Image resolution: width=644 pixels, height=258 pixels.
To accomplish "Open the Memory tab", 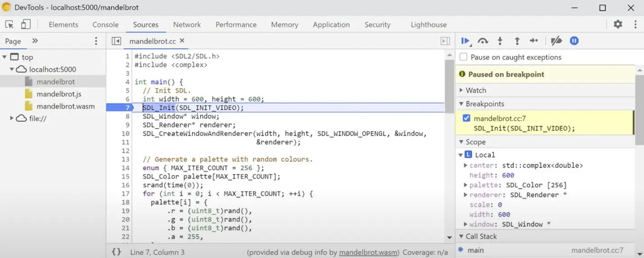I will [284, 25].
